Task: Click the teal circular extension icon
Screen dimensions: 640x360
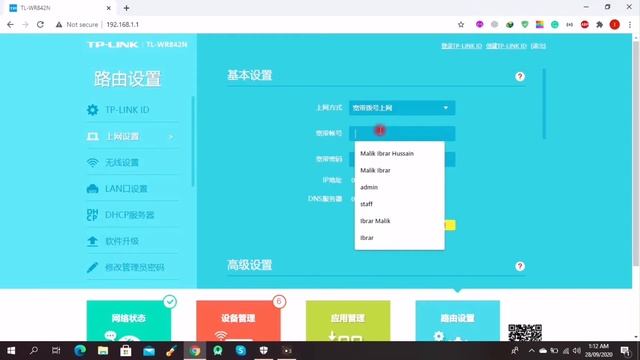Action: pos(555,24)
